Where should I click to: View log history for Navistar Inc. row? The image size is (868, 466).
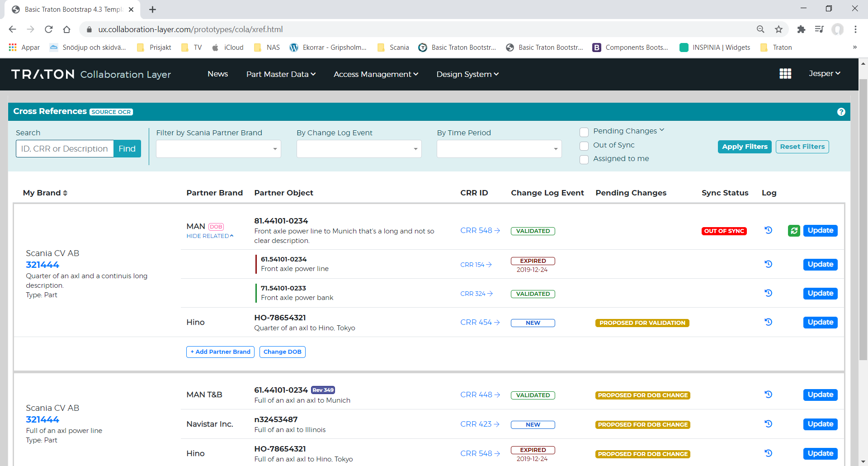coord(768,424)
